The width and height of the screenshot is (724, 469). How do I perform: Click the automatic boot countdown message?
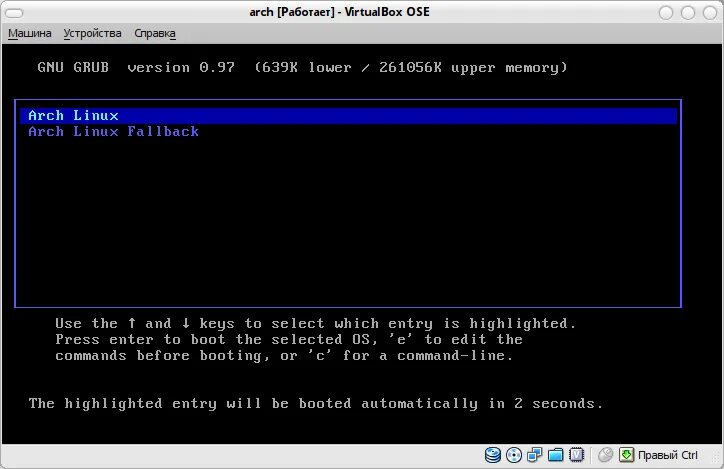coord(316,403)
